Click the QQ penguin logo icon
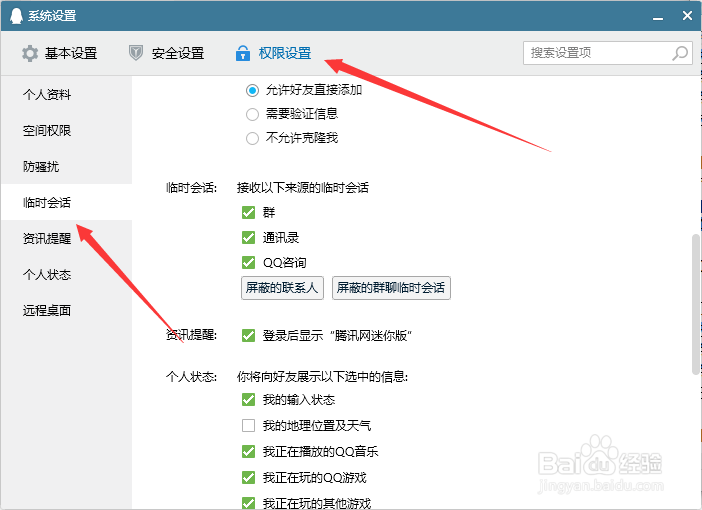The width and height of the screenshot is (702, 510). click(16, 16)
